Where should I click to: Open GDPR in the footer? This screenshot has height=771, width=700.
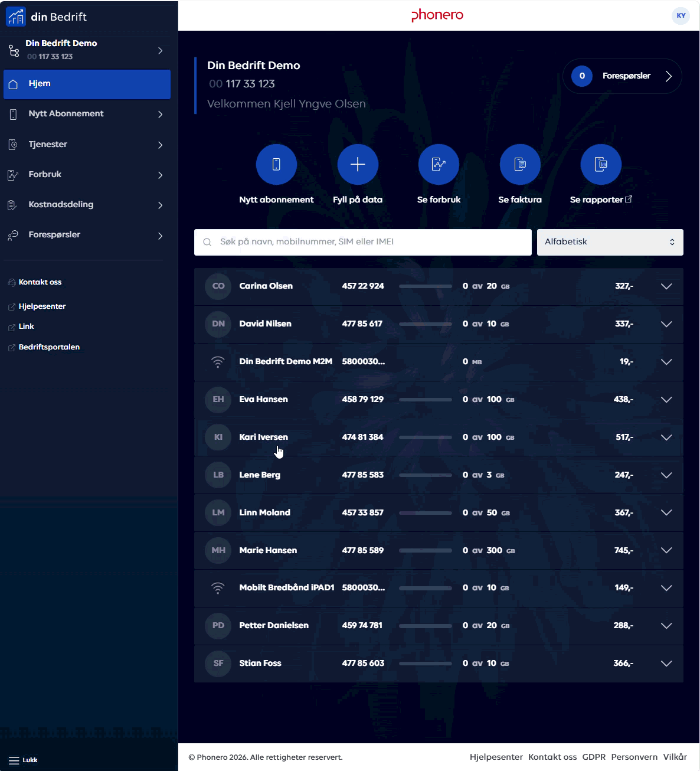click(x=594, y=757)
